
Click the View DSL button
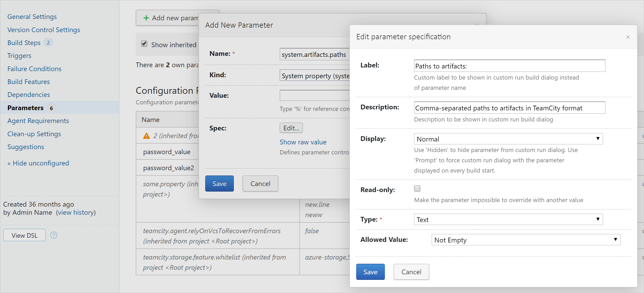click(24, 235)
